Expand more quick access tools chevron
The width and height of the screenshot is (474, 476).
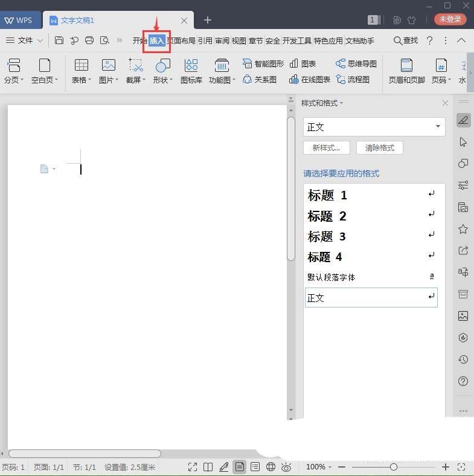point(120,40)
